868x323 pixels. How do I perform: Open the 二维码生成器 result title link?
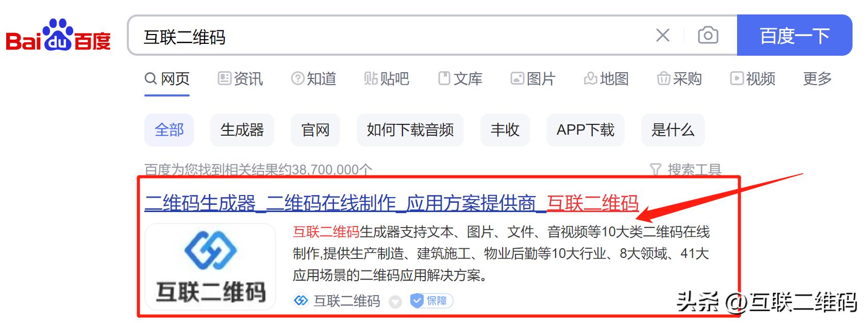[392, 203]
